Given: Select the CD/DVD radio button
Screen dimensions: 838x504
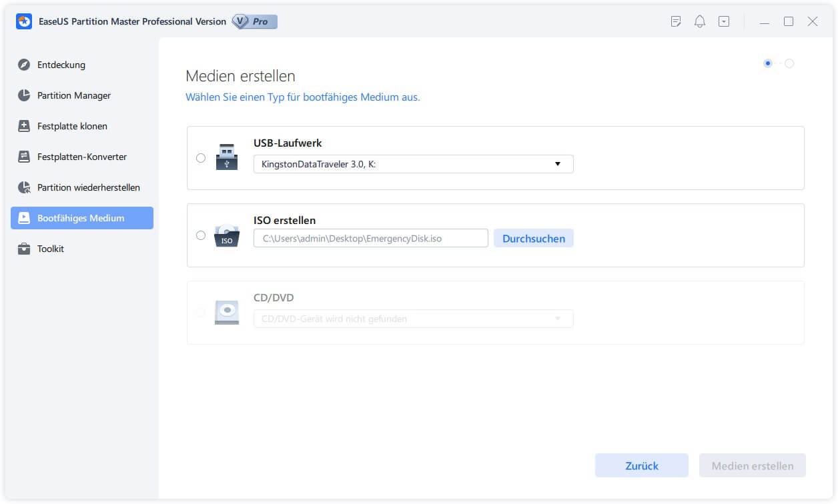Looking at the screenshot, I should 201,312.
